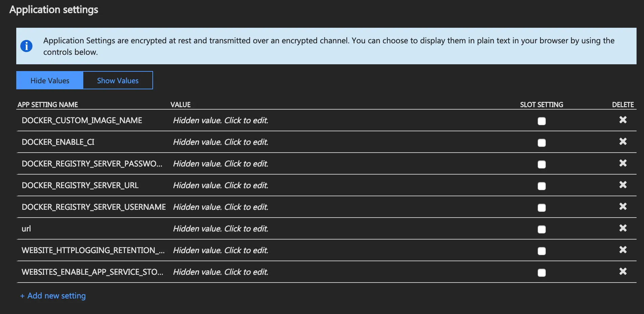The width and height of the screenshot is (644, 314).
Task: Switch to Show Values
Action: (x=117, y=81)
